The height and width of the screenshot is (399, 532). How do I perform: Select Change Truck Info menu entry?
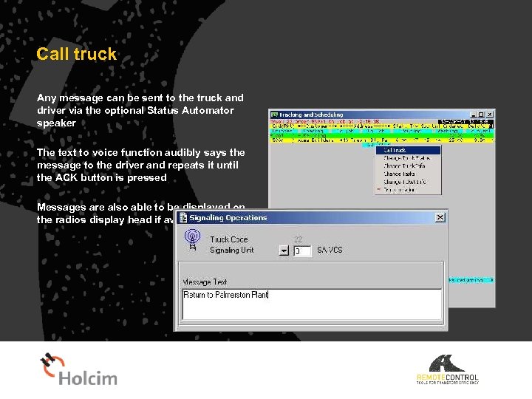408,166
